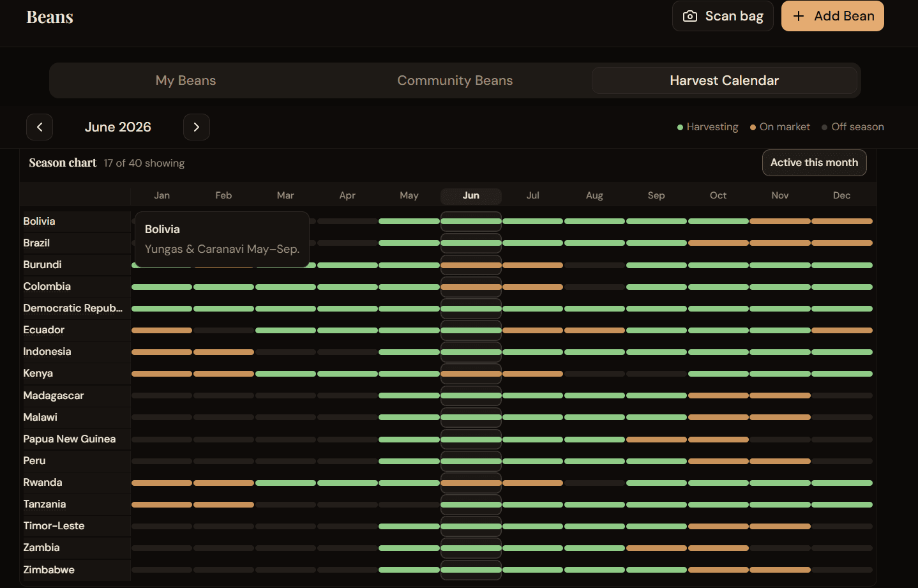
Task: Select the Bolivia row label
Action: click(x=39, y=221)
